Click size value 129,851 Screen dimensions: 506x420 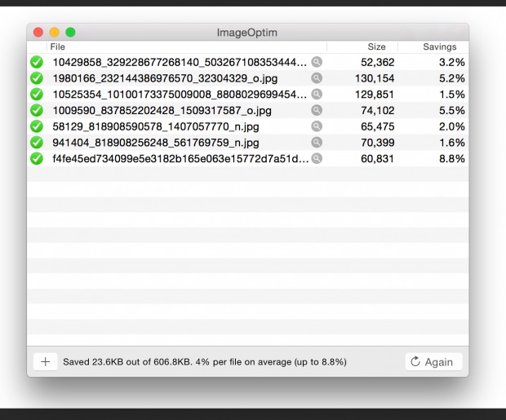[x=375, y=95]
